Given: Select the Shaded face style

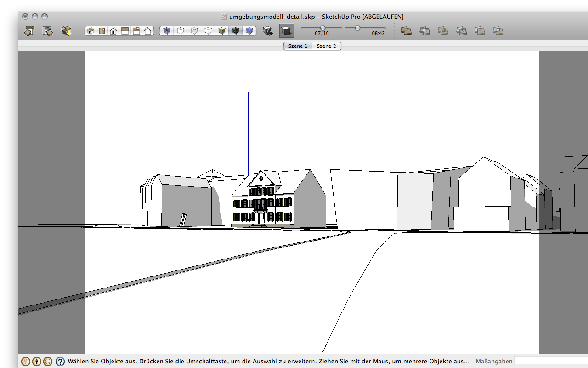Looking at the screenshot, I should click(x=222, y=31).
